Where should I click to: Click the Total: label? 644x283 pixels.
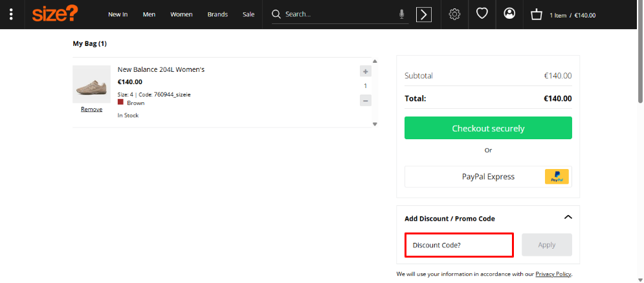tap(416, 98)
